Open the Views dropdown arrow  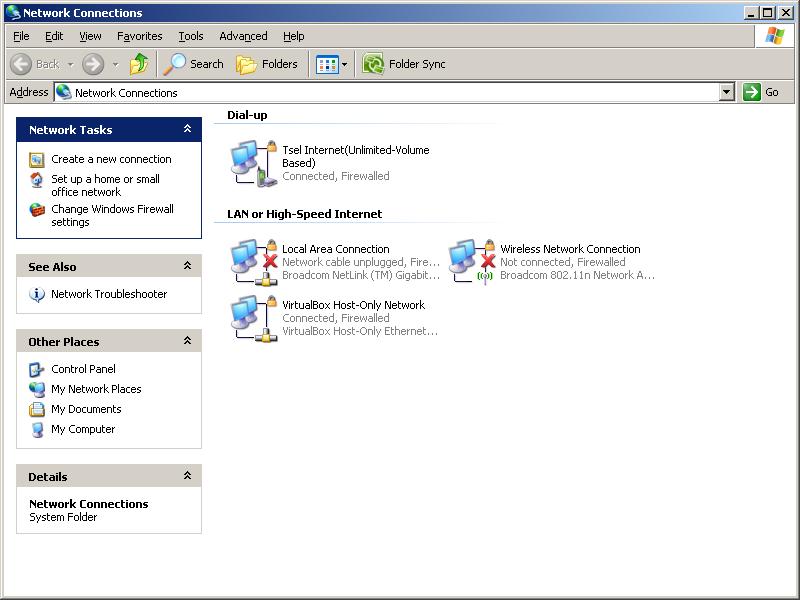[x=344, y=64]
